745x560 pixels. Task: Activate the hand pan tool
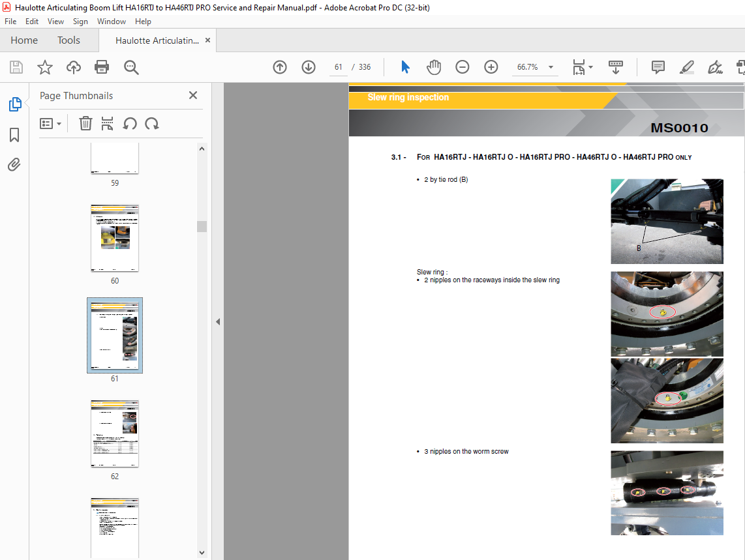433,67
